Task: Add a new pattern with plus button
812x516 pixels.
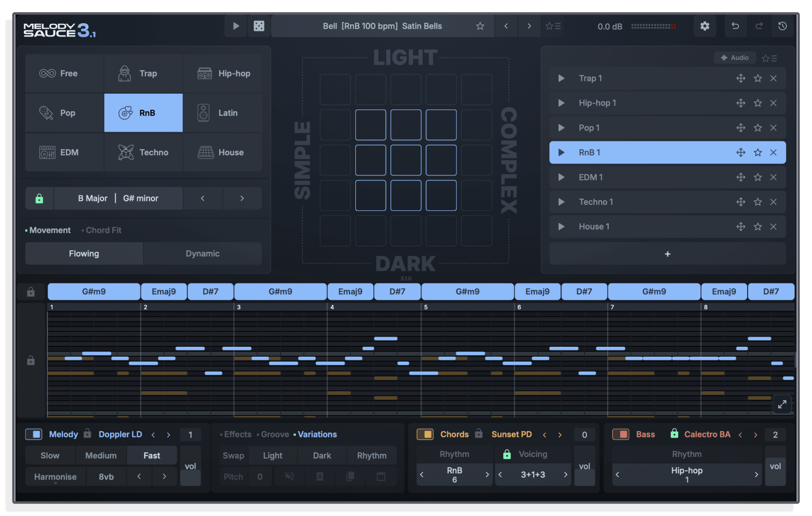Action: 667,254
